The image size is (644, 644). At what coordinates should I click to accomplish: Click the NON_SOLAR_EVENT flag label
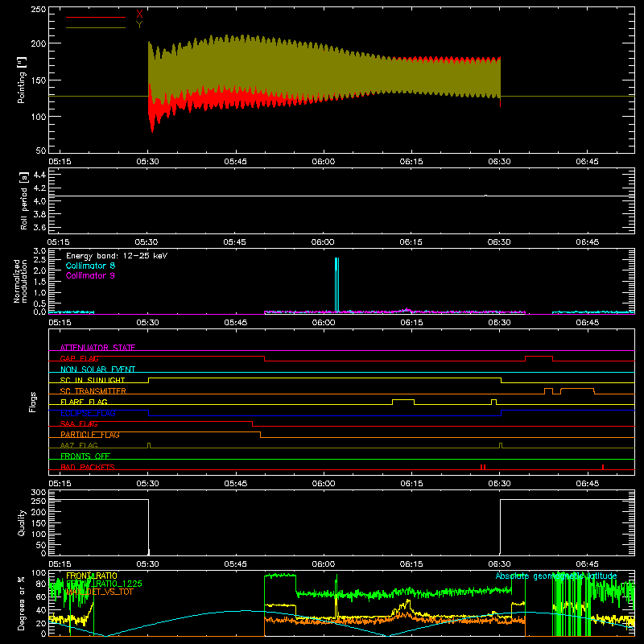[97, 369]
